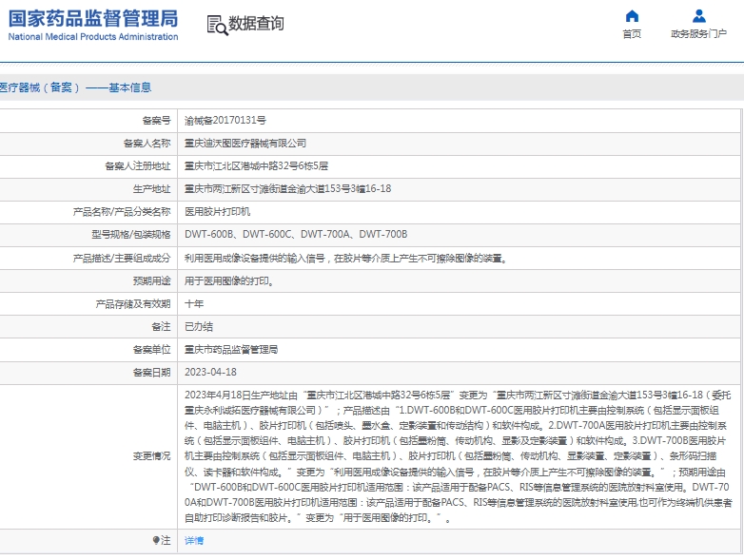Click the 备案单位 row label
The width and height of the screenshot is (744, 560).
[152, 350]
